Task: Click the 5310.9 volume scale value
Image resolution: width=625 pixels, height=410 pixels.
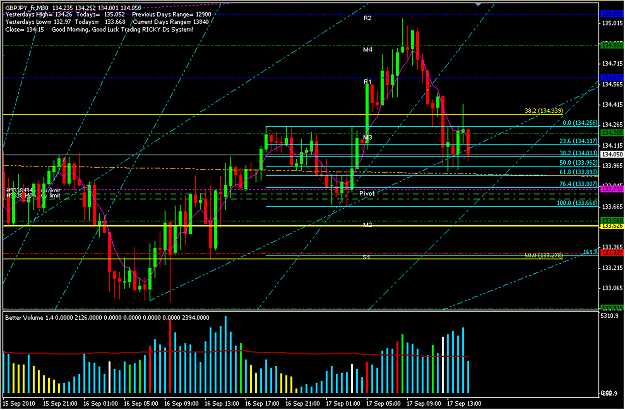Action: coord(610,316)
